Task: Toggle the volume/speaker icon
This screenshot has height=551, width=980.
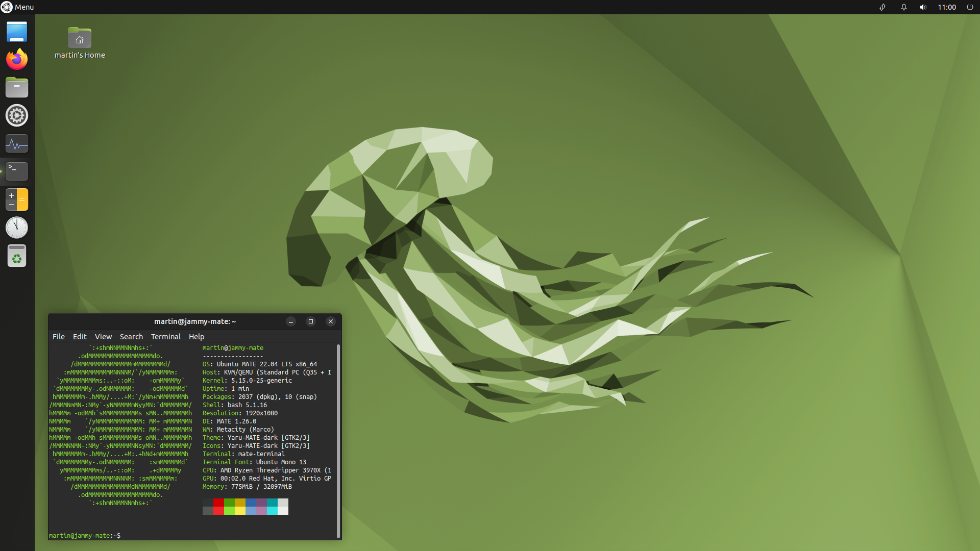Action: 923,7
